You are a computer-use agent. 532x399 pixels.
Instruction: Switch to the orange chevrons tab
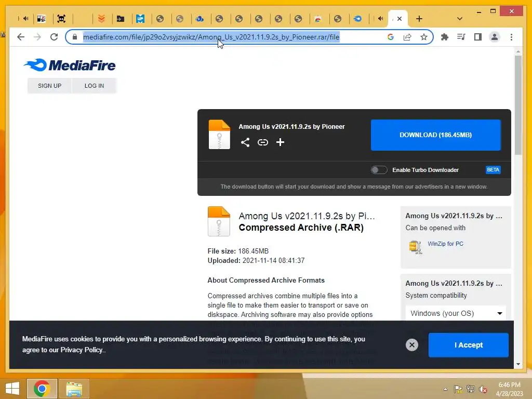pyautogui.click(x=101, y=19)
